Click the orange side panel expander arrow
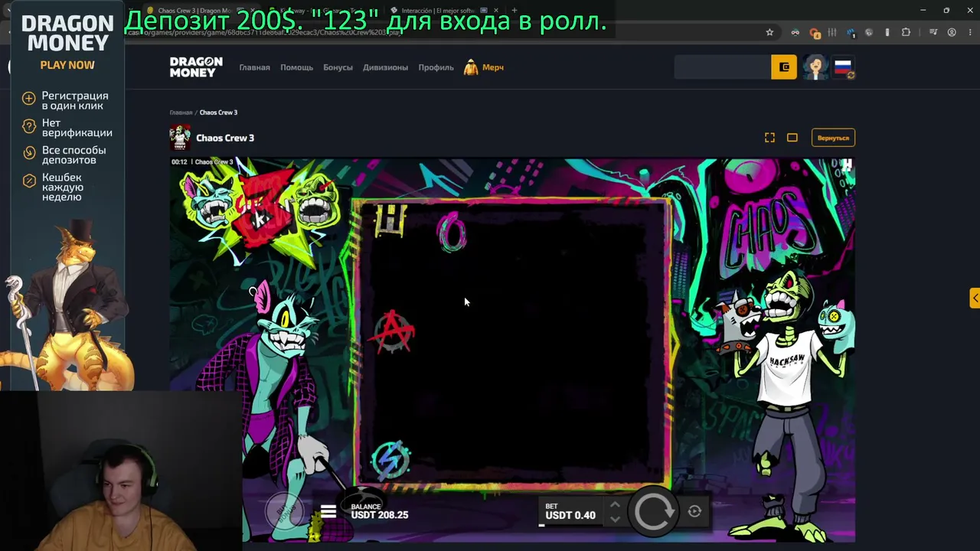Viewport: 980px width, 551px height. [975, 298]
